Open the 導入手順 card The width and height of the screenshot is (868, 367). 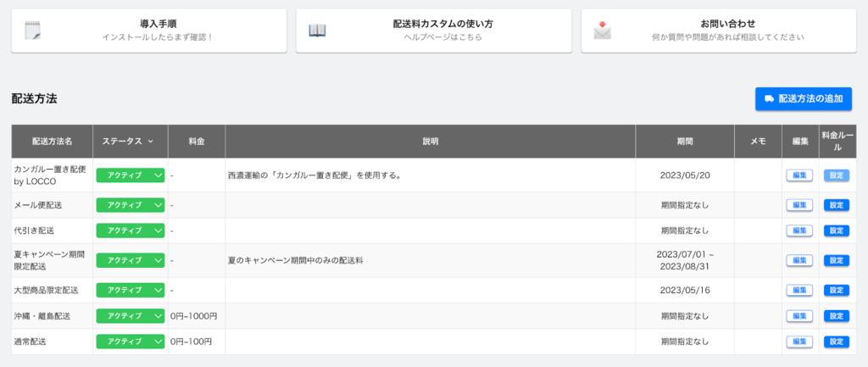pyautogui.click(x=149, y=31)
